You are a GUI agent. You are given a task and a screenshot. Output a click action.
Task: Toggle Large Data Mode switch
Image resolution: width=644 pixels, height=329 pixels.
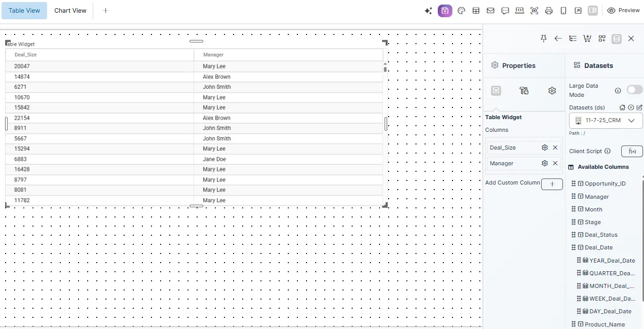click(x=634, y=90)
